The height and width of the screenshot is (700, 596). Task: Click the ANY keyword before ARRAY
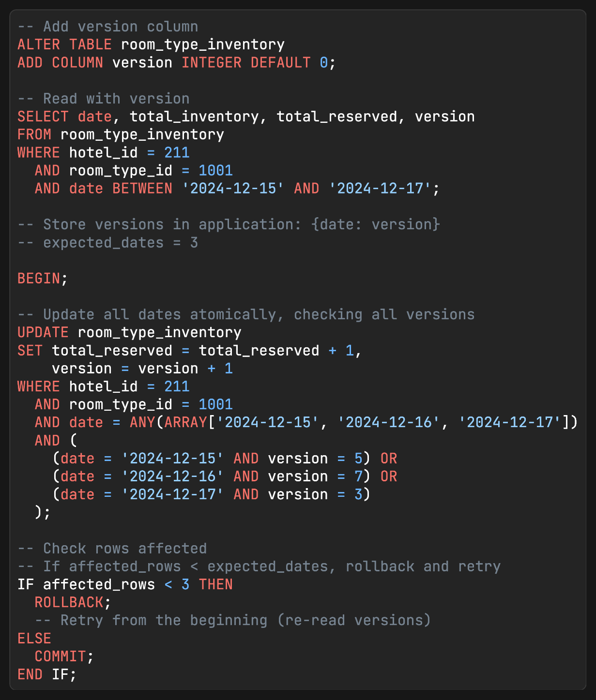click(x=142, y=422)
